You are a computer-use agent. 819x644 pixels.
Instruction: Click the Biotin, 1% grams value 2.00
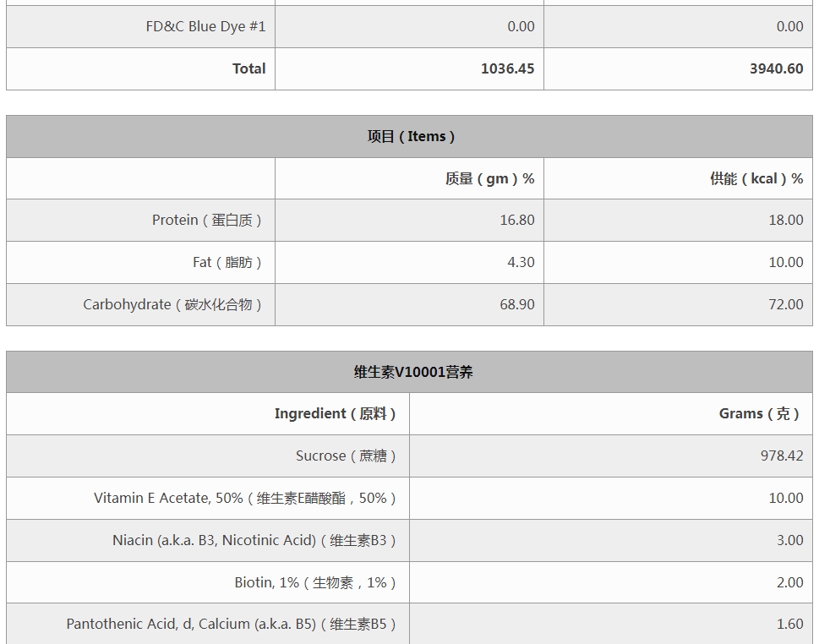[x=789, y=582]
